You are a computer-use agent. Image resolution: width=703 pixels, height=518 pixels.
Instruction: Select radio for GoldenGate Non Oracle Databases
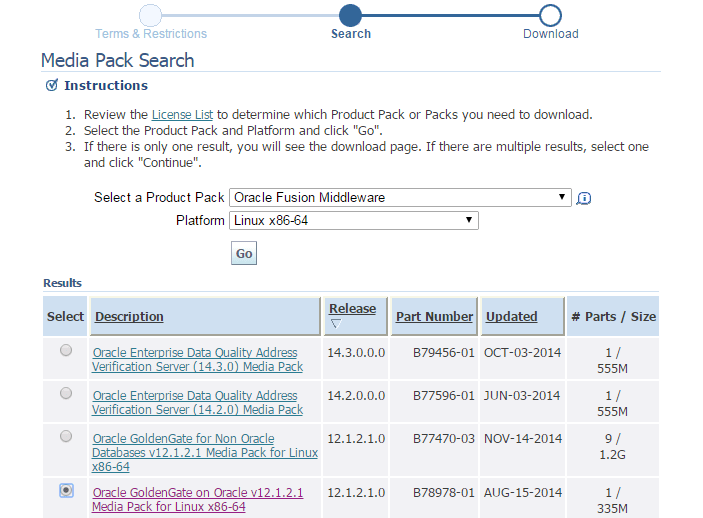click(x=66, y=436)
